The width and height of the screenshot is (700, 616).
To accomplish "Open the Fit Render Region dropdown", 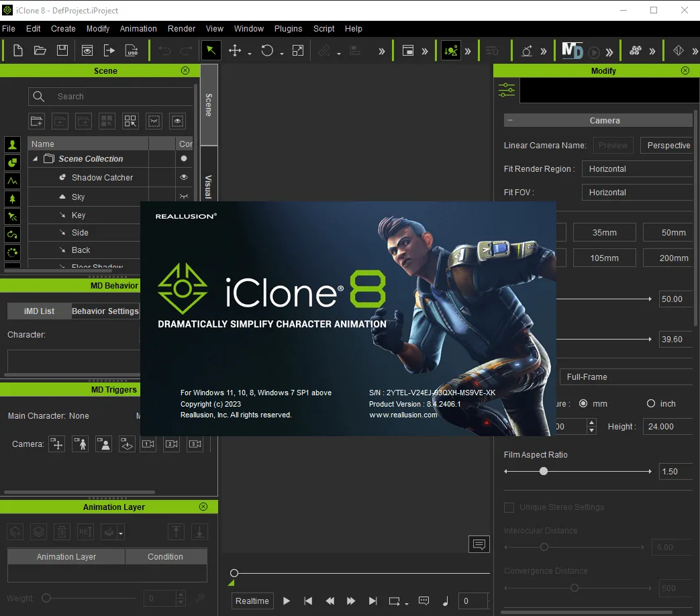I will coord(638,168).
